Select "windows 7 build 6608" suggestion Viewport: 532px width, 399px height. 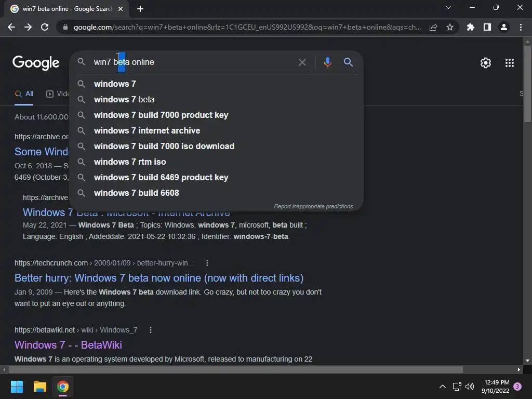click(x=216, y=193)
